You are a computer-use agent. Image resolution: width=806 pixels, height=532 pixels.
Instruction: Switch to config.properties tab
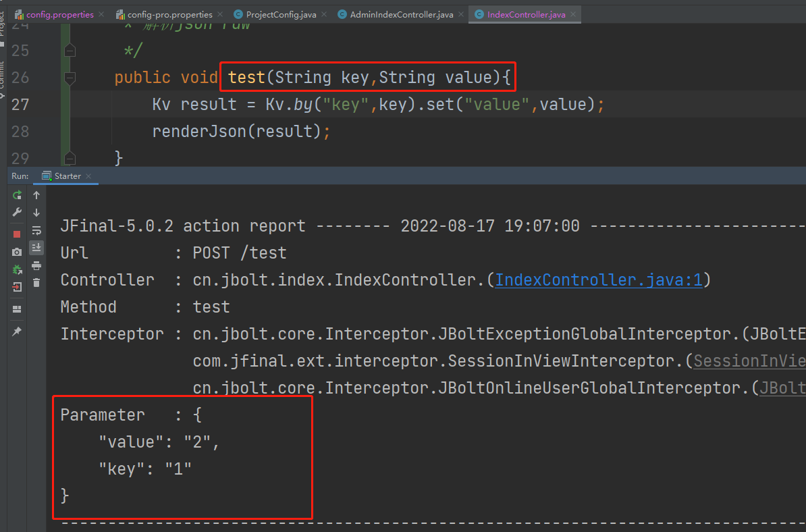pos(59,14)
